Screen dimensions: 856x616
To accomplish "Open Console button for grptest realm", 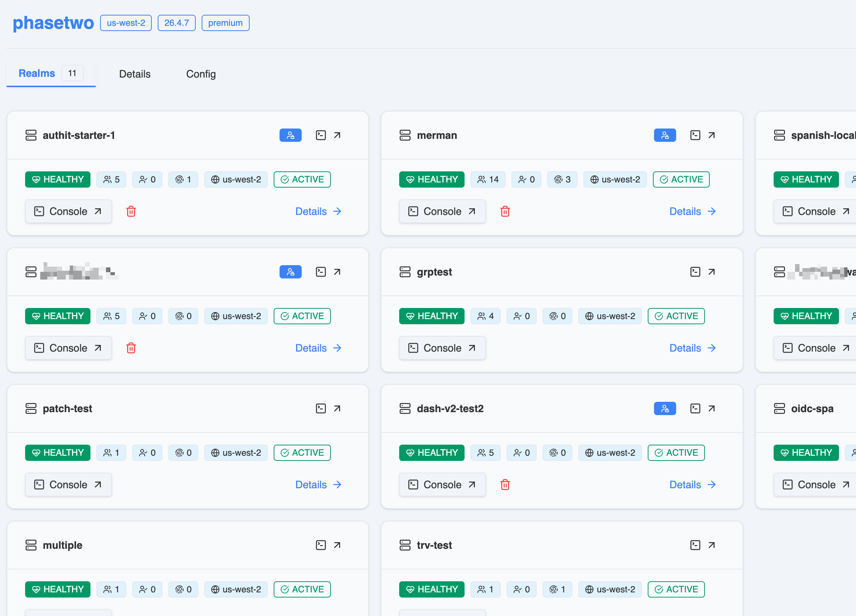I will pos(442,348).
